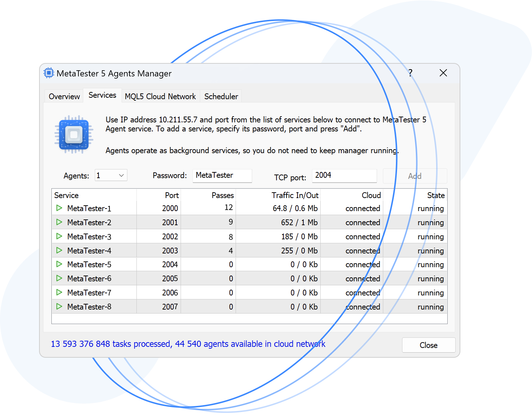Select the MetaTester-1 service name
532x420 pixels.
(89, 208)
